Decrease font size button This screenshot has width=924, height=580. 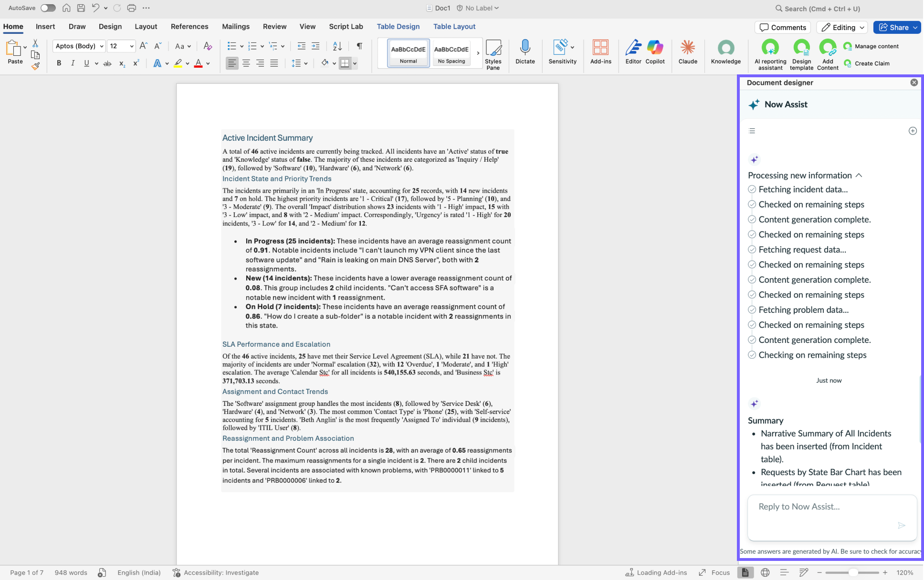pyautogui.click(x=157, y=46)
